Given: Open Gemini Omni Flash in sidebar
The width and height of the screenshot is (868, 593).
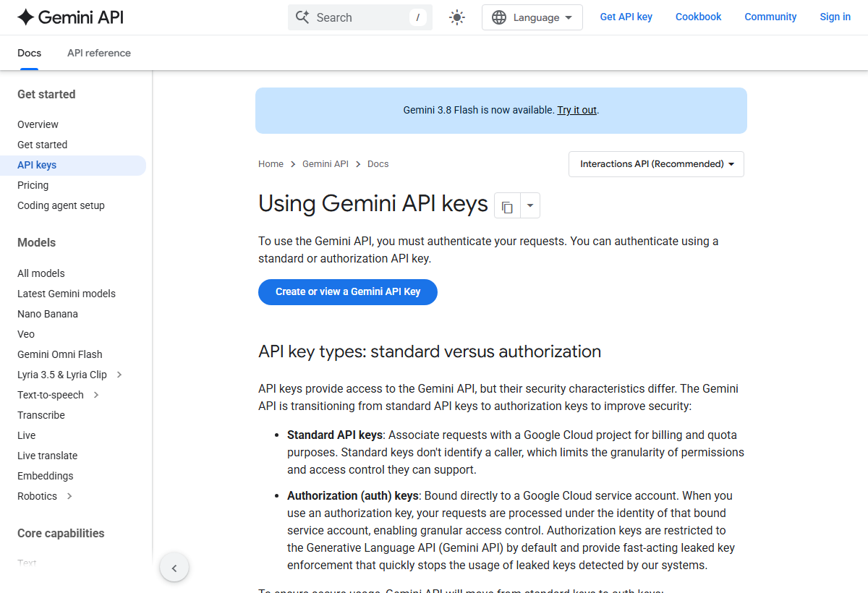Looking at the screenshot, I should click(60, 354).
